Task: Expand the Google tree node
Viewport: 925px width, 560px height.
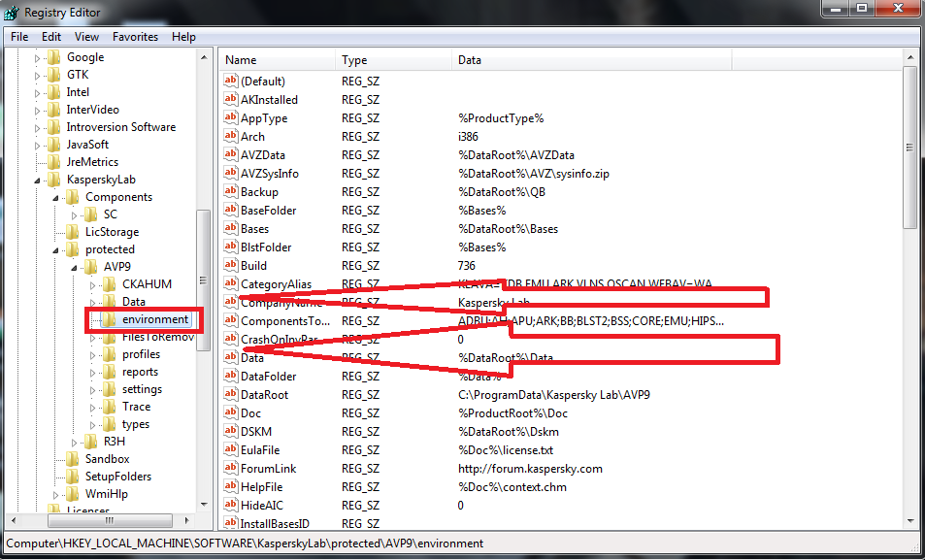Action: coord(37,58)
